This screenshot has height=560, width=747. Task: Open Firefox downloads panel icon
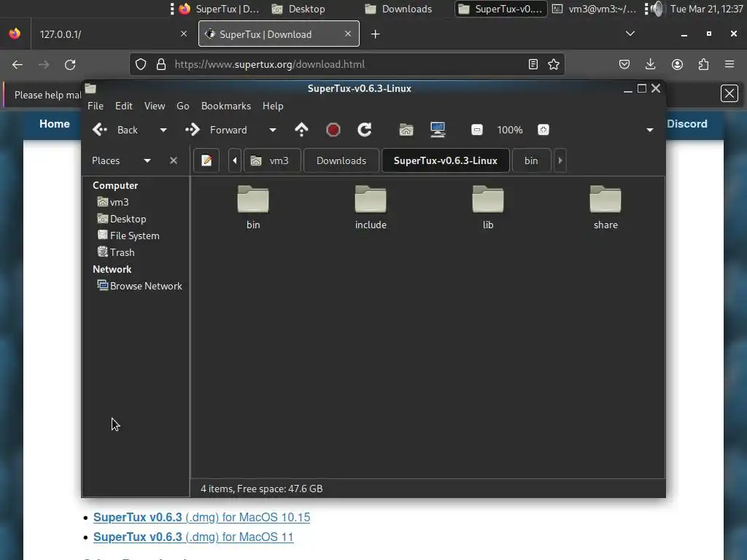650,64
